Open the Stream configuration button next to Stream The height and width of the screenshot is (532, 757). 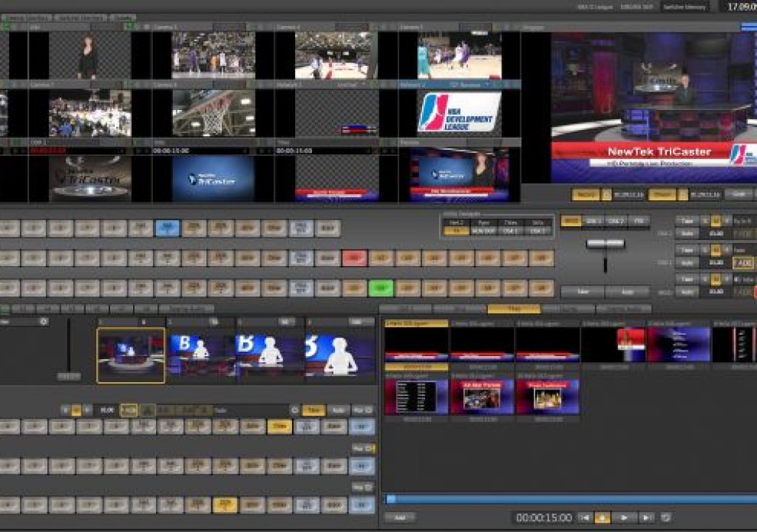click(682, 194)
